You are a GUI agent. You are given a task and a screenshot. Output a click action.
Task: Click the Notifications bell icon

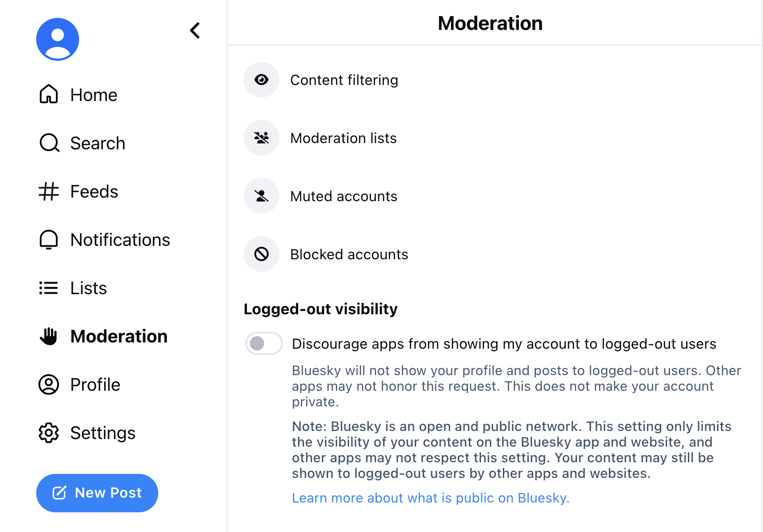[49, 240]
